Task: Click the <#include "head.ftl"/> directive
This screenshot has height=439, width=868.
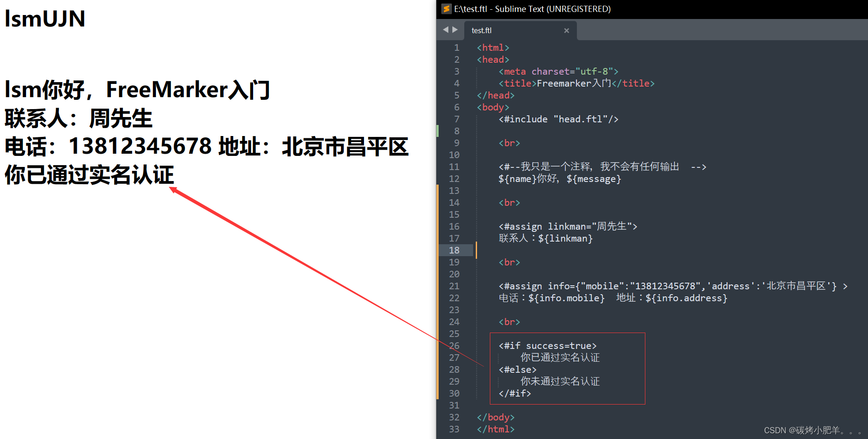Action: coord(558,119)
